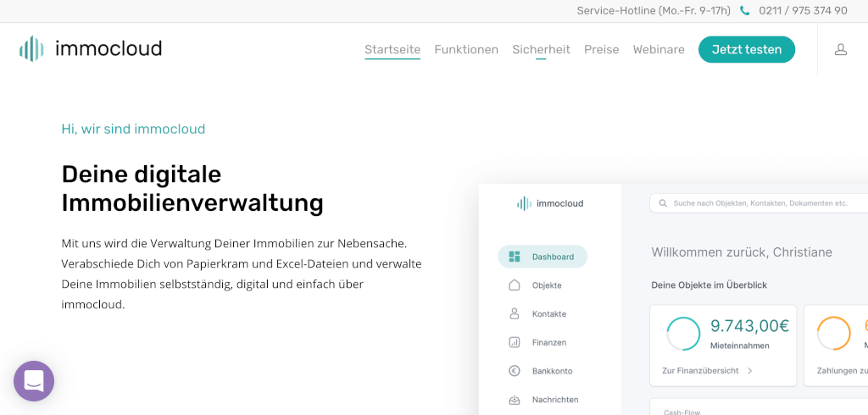The height and width of the screenshot is (415, 868).
Task: Go to Startseite
Action: pyautogui.click(x=392, y=50)
